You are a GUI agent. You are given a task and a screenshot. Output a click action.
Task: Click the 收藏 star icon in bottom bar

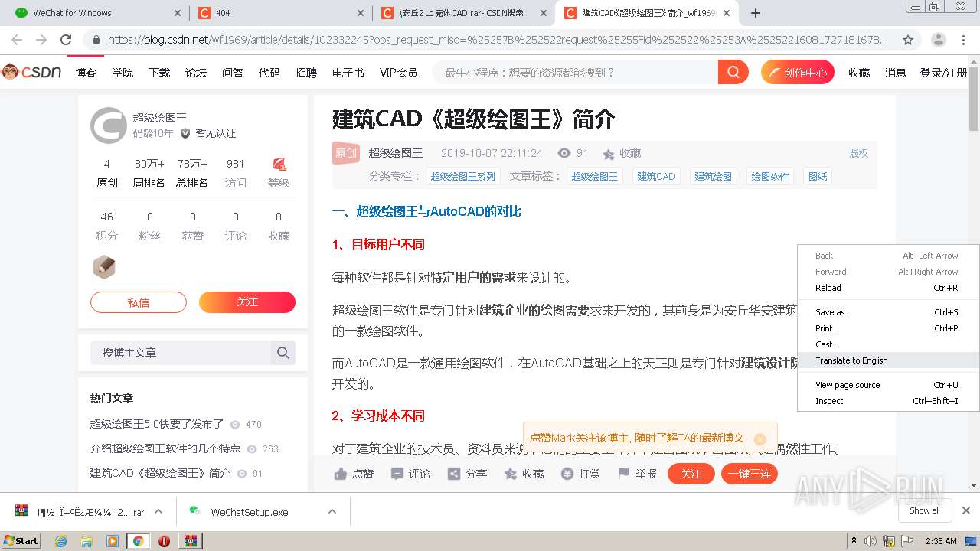511,474
